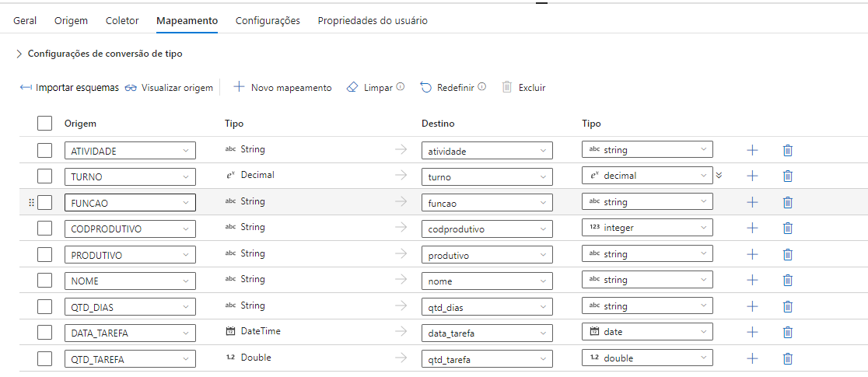Image resolution: width=868 pixels, height=377 pixels.
Task: Delete the DATA_TAREFA mapping row
Action: pos(788,332)
